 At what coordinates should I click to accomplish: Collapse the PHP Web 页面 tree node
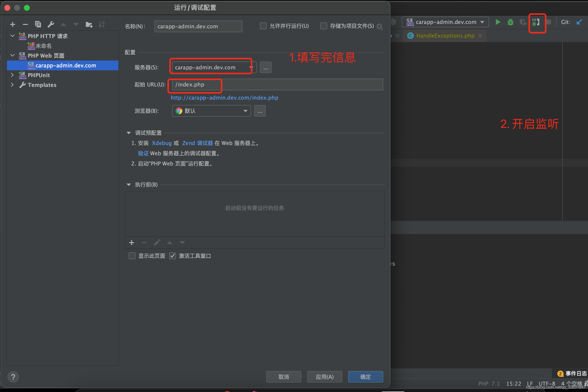[x=12, y=55]
